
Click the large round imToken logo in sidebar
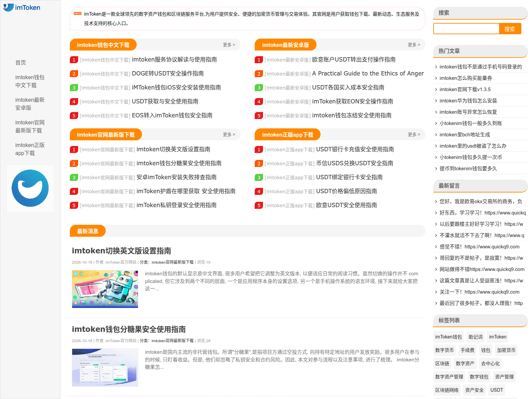click(30, 188)
